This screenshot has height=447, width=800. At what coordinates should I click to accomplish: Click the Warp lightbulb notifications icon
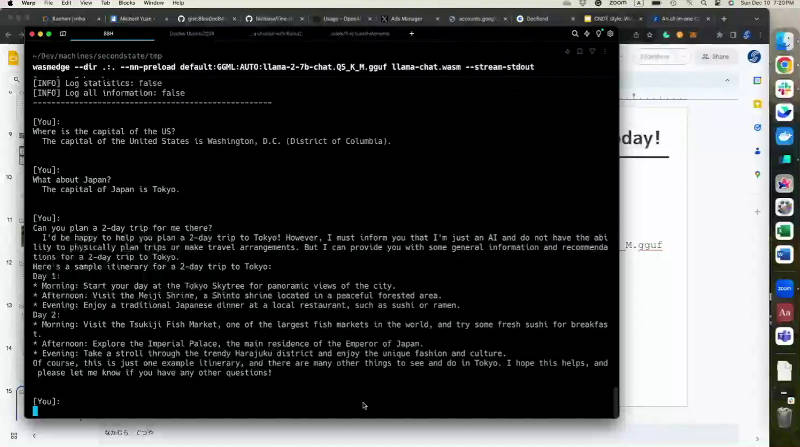point(598,34)
